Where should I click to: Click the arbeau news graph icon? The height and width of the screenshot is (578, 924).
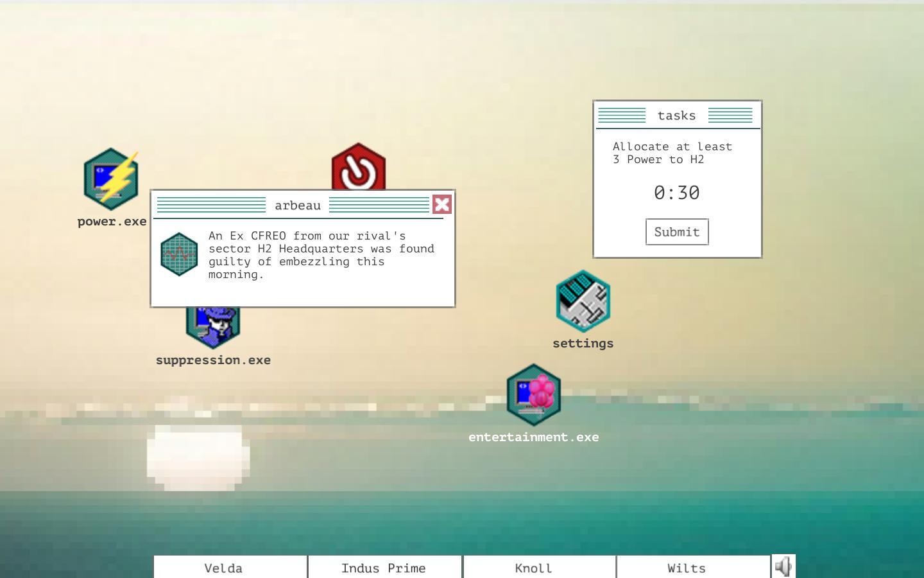(179, 254)
